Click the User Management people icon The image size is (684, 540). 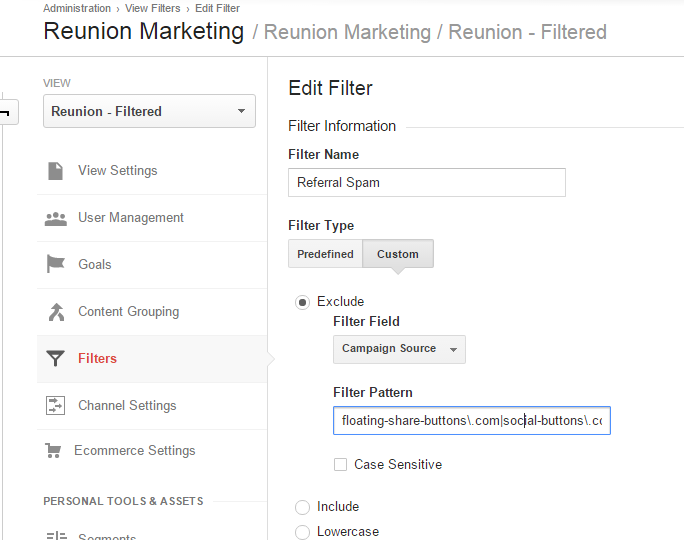point(56,219)
